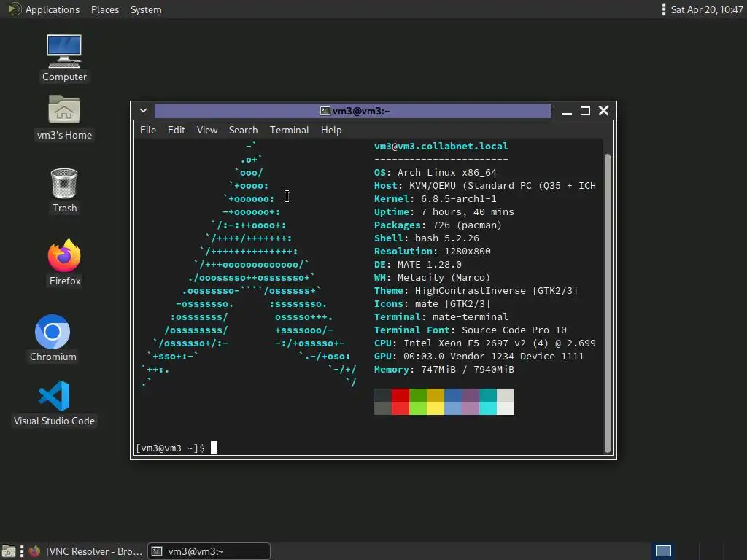Click the 'Icons: mate [GTK2/3]' line

click(x=432, y=304)
